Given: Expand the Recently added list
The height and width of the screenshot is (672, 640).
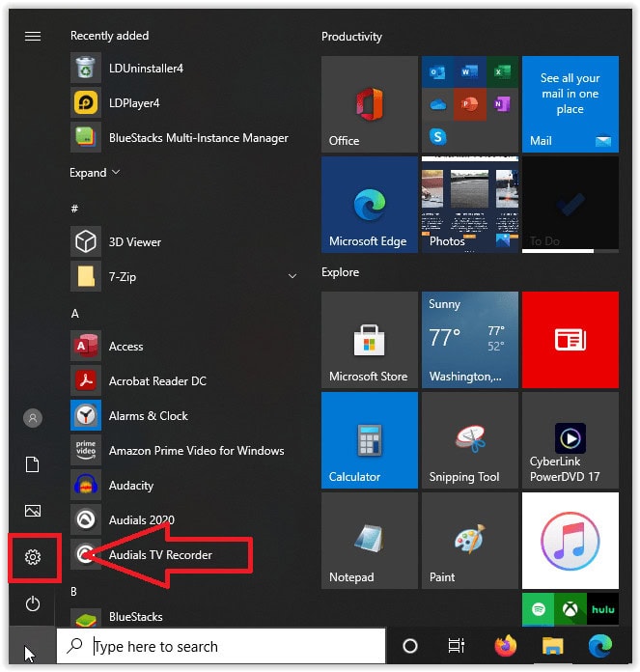Looking at the screenshot, I should tap(95, 173).
